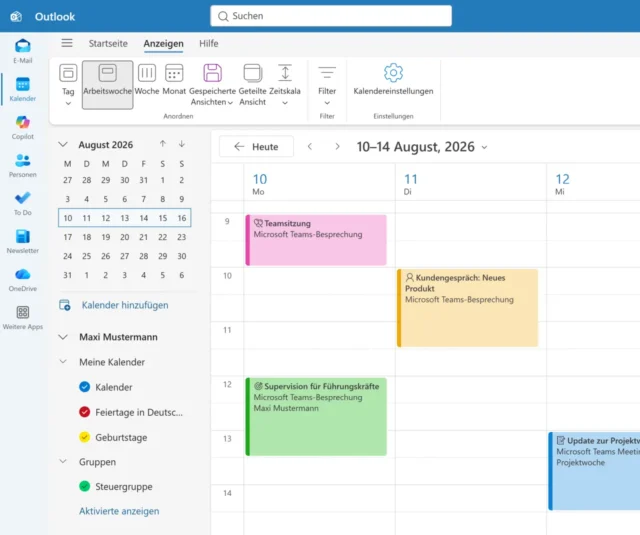Open OneDrive from the sidebar

pyautogui.click(x=22, y=279)
